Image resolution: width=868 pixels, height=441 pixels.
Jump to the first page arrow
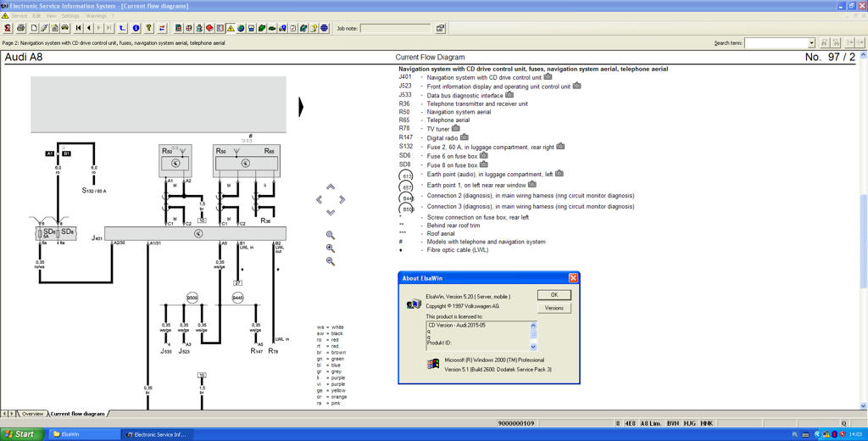(78, 28)
